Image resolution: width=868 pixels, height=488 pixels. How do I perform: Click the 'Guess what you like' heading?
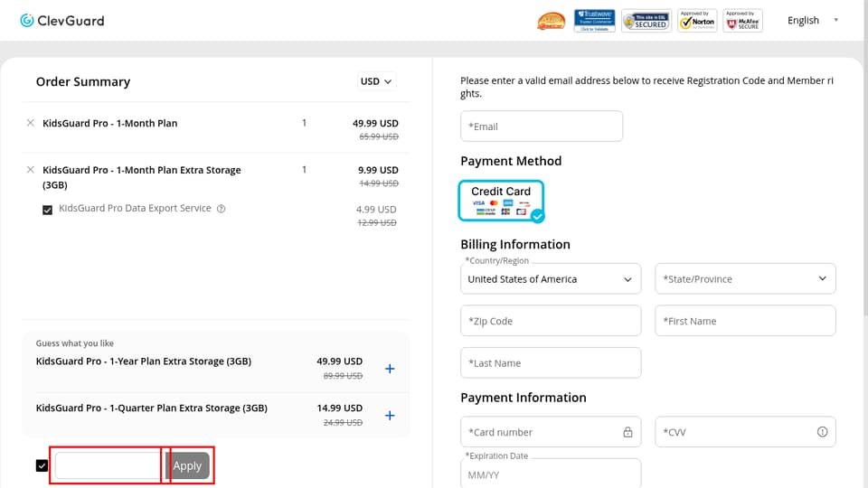pos(75,343)
